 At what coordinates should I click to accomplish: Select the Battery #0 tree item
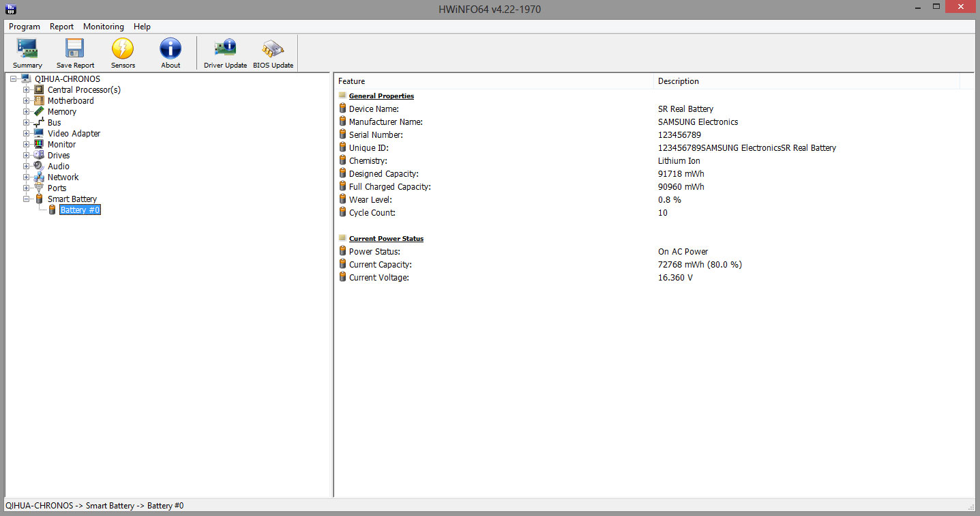click(x=80, y=210)
